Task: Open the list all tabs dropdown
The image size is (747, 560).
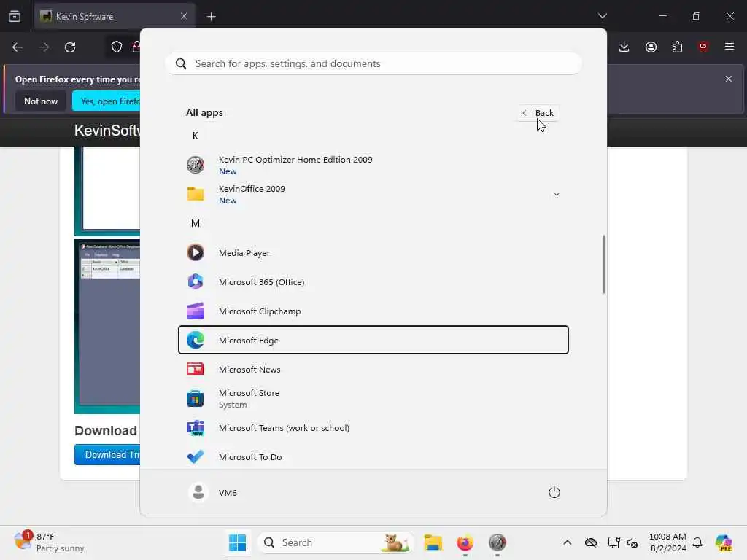Action: click(x=602, y=16)
